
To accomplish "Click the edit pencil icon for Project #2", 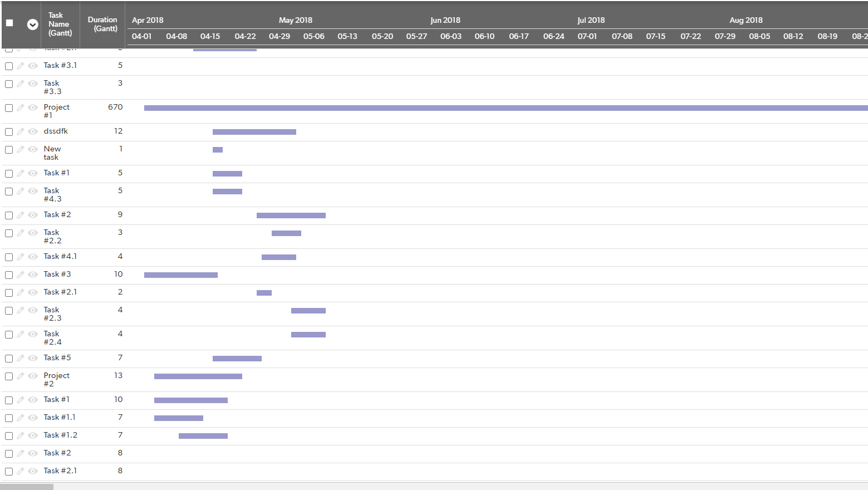I will 21,376.
